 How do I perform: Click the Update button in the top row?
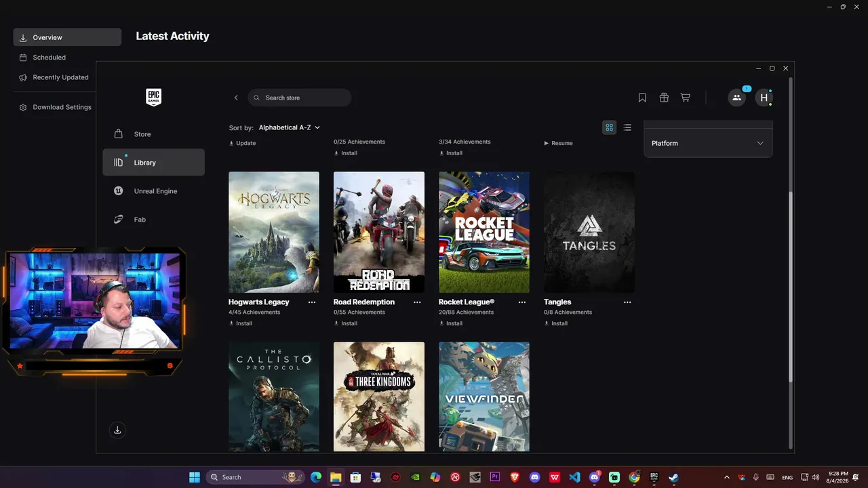coord(242,143)
